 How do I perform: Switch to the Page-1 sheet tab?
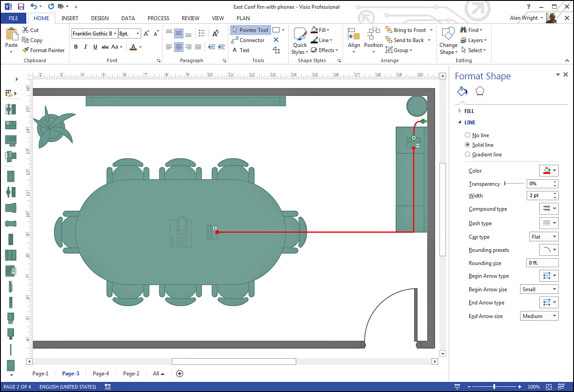tap(40, 374)
